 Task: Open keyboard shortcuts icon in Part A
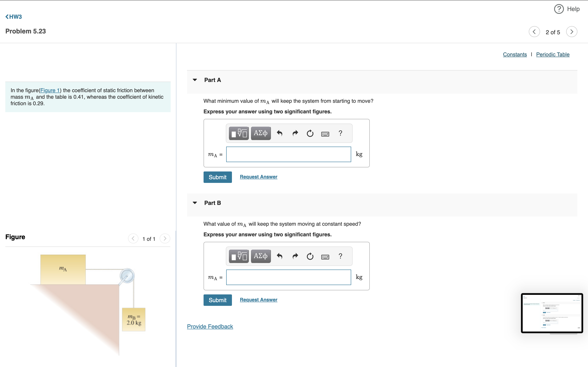point(325,134)
